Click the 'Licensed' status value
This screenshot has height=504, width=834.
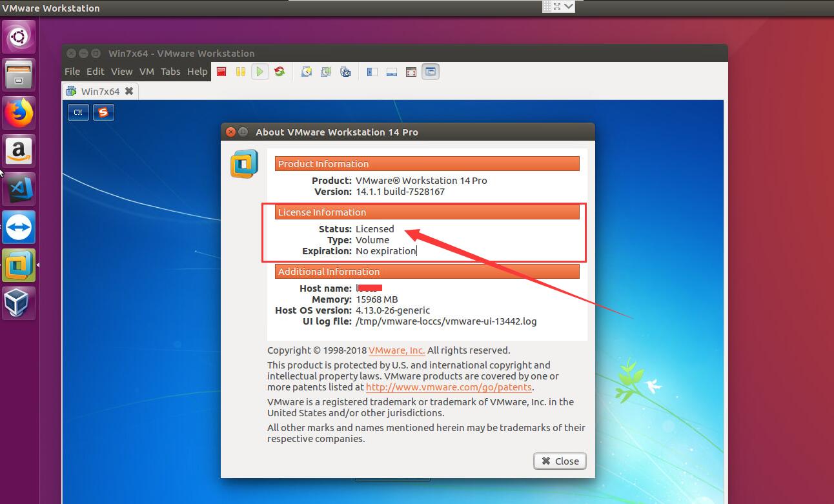[374, 229]
